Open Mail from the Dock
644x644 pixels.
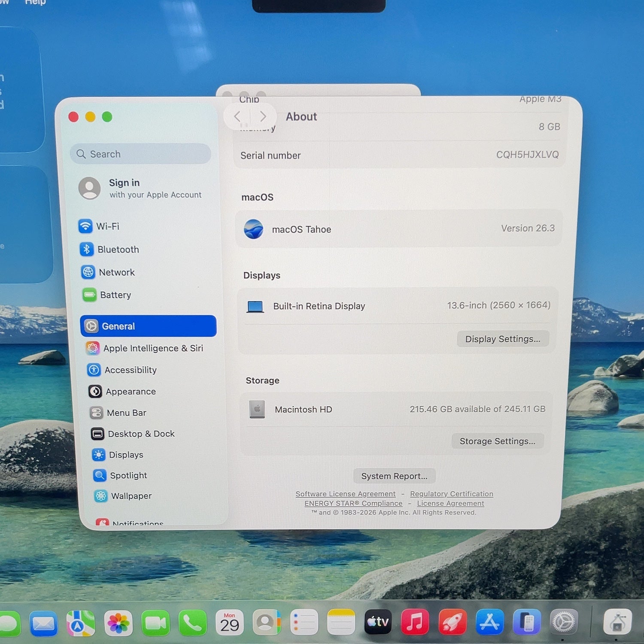(43, 624)
